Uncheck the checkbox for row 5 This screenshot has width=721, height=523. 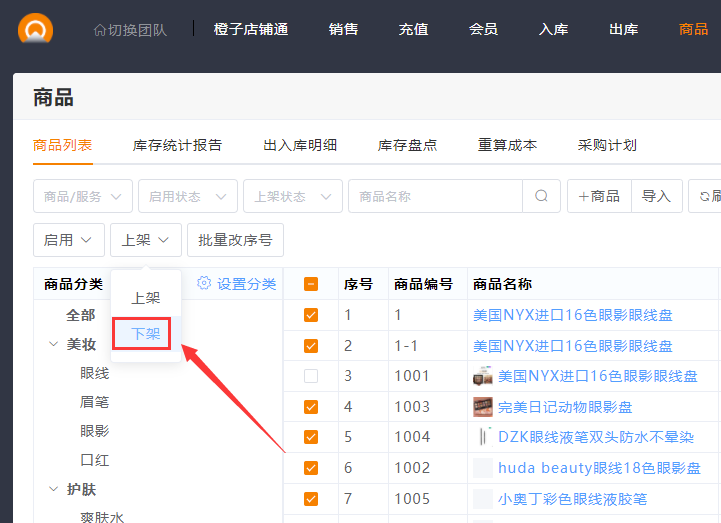[x=311, y=437]
